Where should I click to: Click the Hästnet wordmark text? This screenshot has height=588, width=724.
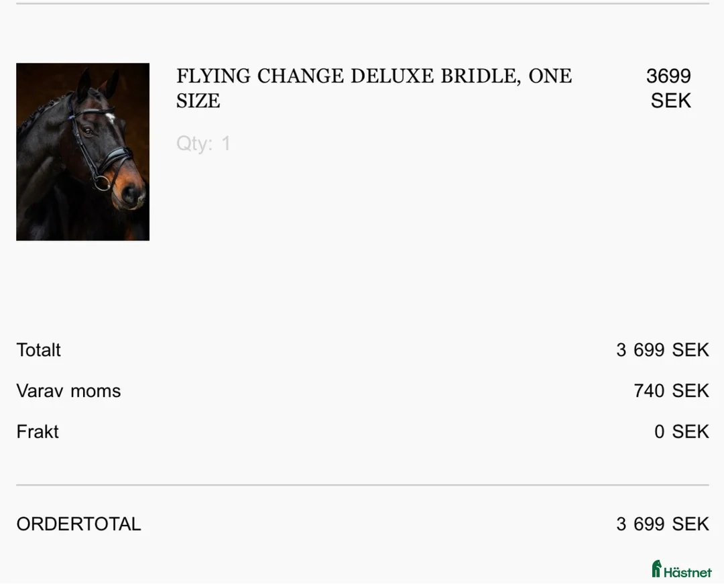click(688, 572)
